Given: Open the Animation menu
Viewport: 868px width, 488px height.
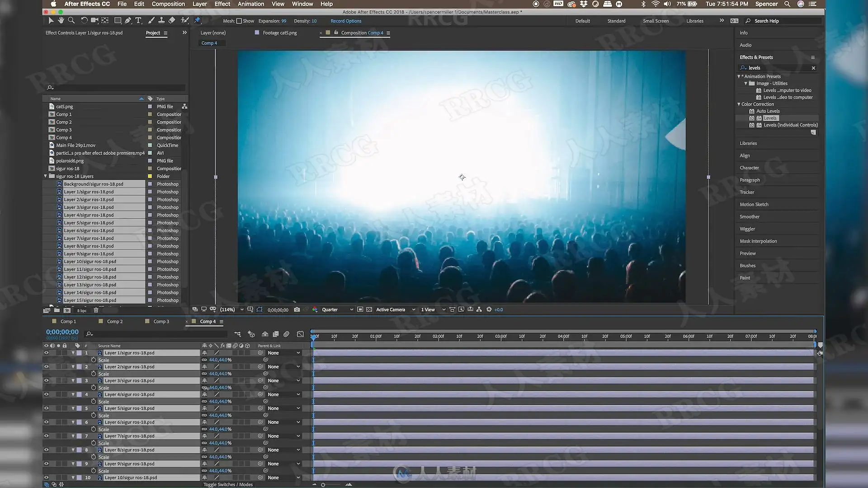Looking at the screenshot, I should [251, 4].
